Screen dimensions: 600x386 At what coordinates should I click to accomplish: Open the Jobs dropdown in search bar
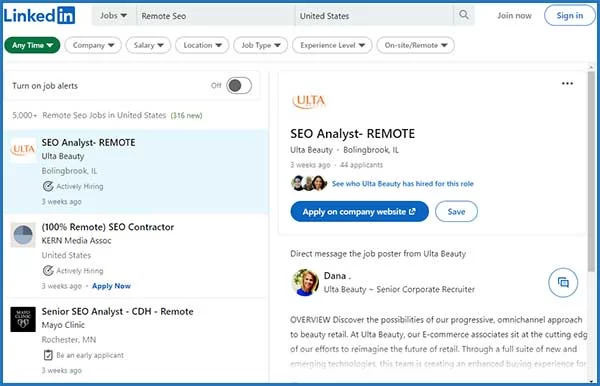point(113,15)
